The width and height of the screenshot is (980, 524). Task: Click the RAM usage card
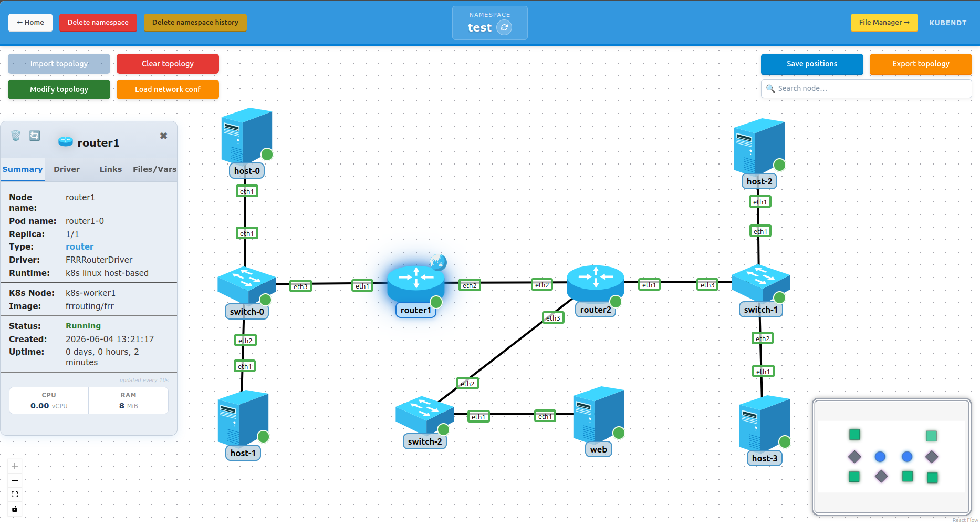click(x=128, y=400)
